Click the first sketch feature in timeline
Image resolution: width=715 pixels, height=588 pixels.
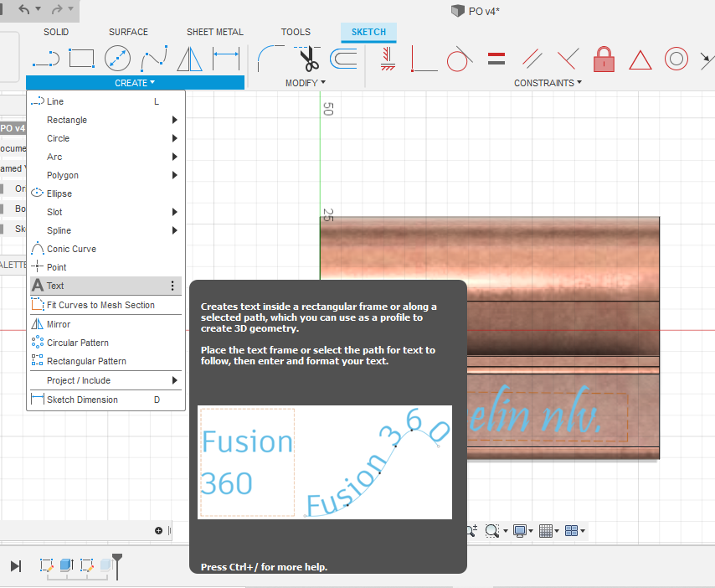[47, 565]
